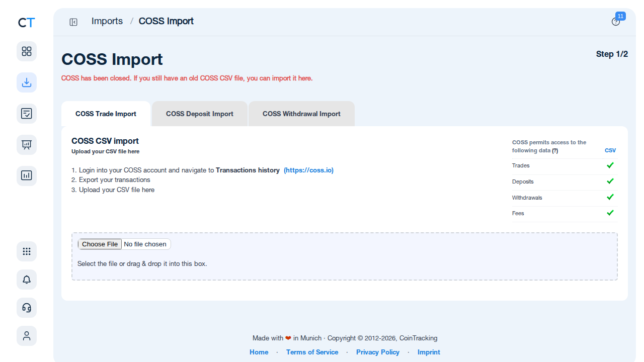Click the Deposits row label

(523, 182)
